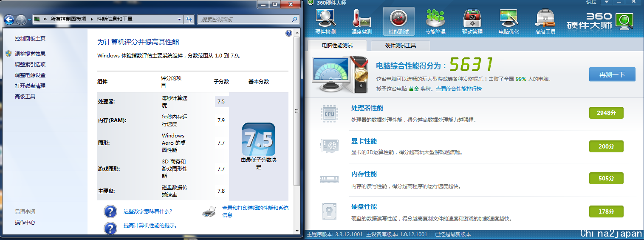644x240 pixels.
Task: Click the graphics card icon for 显卡性能
Action: (x=329, y=146)
